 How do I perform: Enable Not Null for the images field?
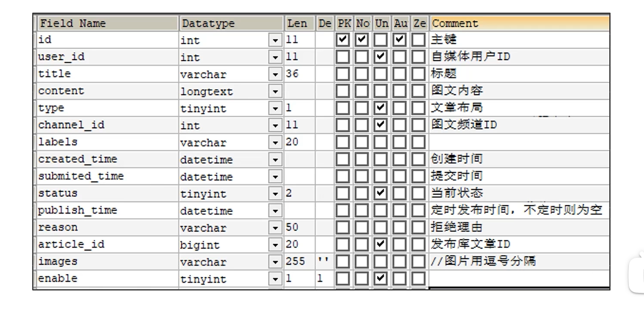362,261
